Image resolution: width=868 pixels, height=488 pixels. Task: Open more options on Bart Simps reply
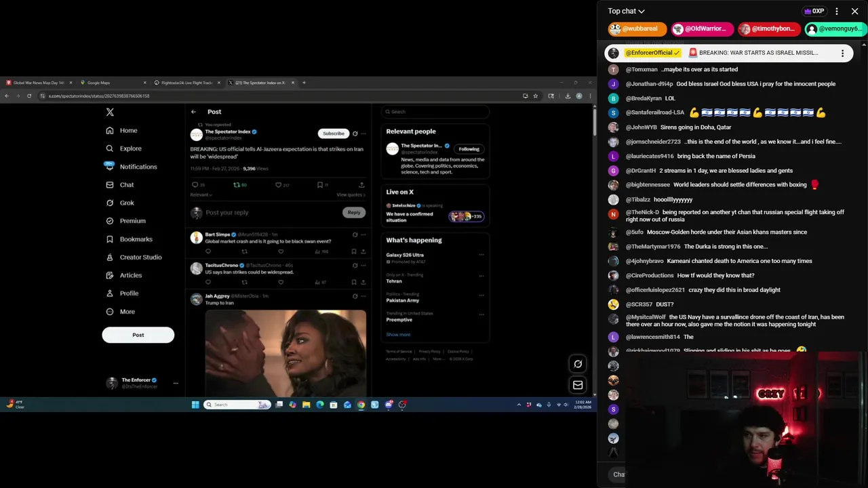[363, 235]
